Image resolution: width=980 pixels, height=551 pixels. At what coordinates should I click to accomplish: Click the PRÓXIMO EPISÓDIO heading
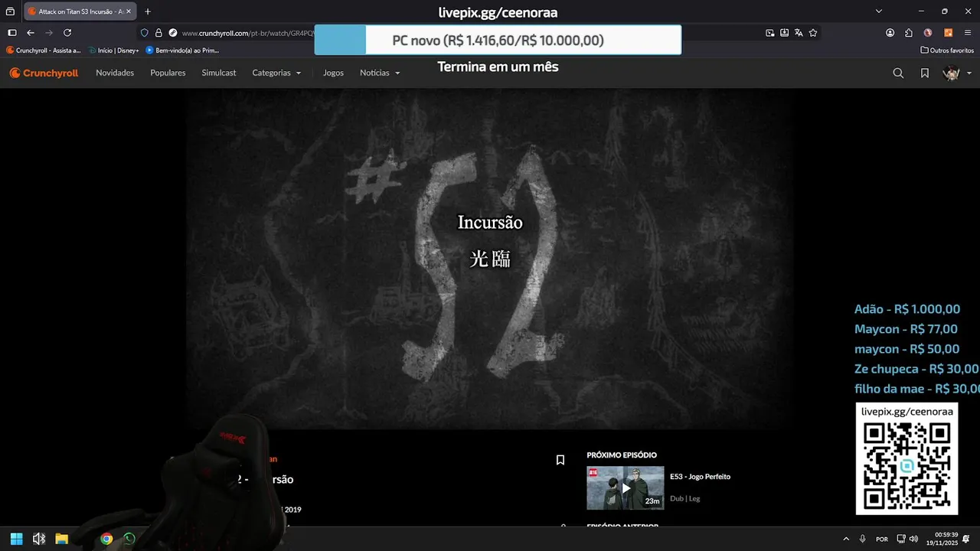(622, 455)
